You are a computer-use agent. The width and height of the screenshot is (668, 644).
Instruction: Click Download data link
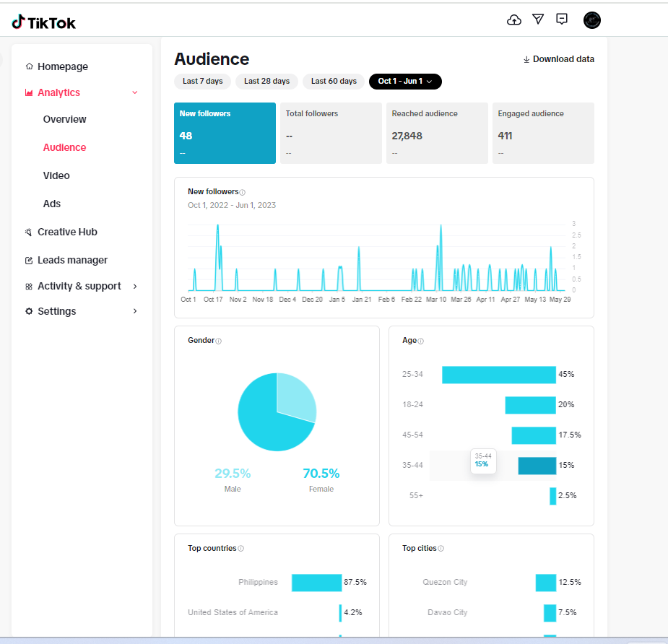[559, 60]
